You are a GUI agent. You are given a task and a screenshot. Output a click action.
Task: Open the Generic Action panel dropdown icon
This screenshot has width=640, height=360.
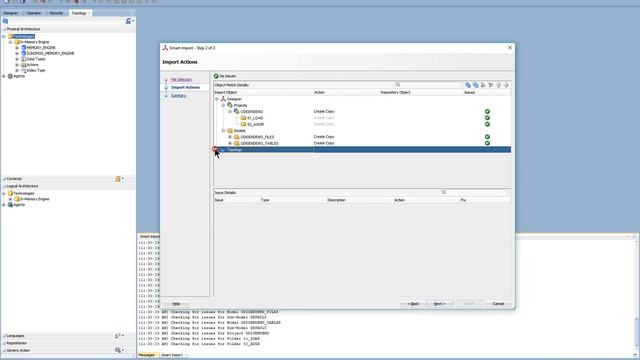[119, 350]
